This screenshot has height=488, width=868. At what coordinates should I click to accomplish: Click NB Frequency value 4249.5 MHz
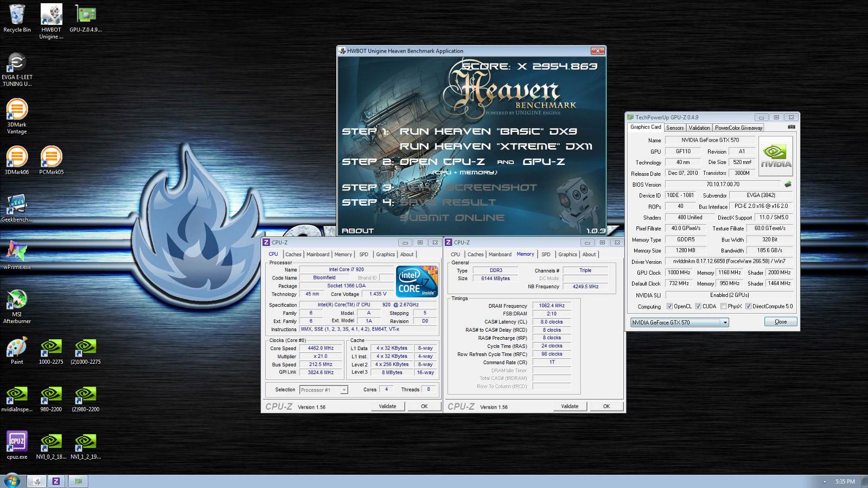point(585,286)
